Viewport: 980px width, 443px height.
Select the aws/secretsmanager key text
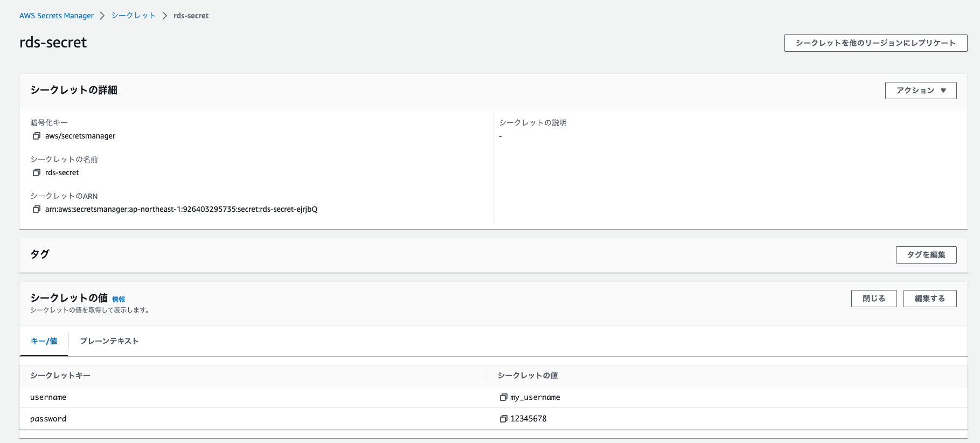tap(80, 136)
